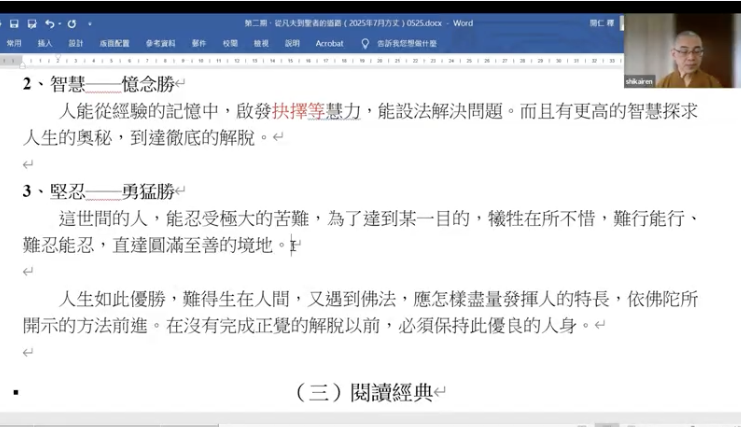Switch to the 檢視 tab
This screenshot has width=741, height=427.
click(261, 44)
